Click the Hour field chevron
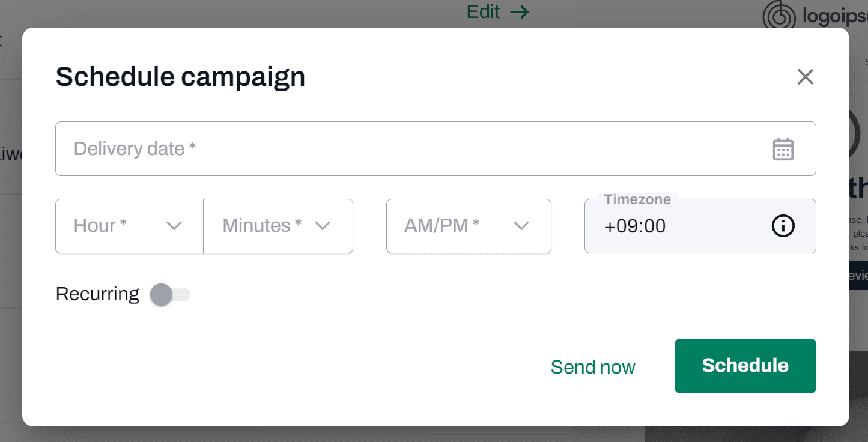This screenshot has width=868, height=442. tap(174, 226)
